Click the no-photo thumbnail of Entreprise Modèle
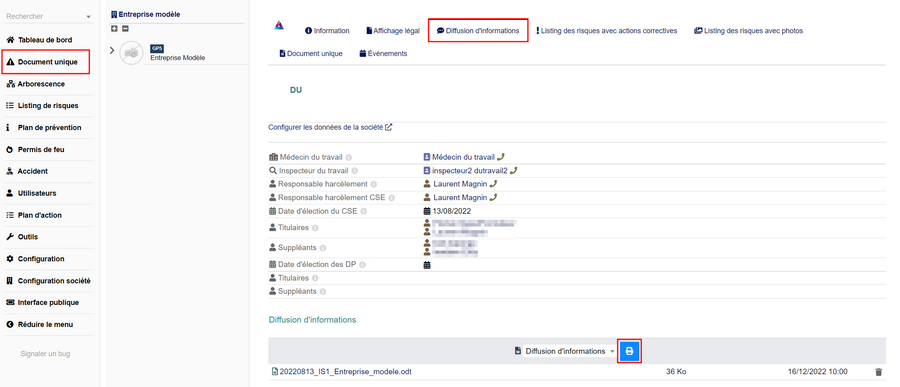900x387 pixels. [131, 53]
